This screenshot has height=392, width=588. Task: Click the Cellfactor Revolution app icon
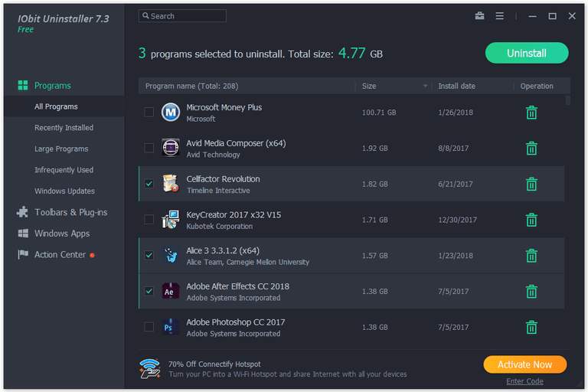click(170, 184)
